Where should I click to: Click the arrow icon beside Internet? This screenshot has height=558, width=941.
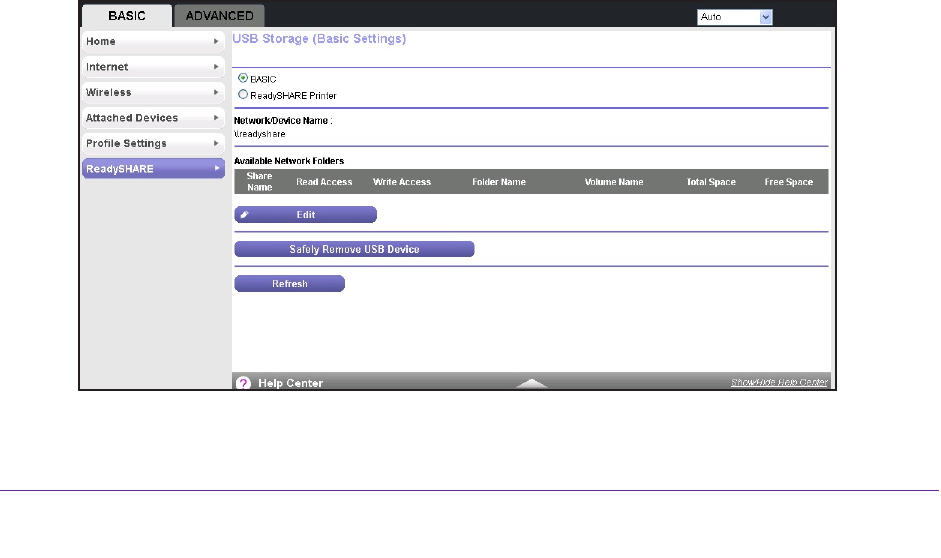point(216,67)
